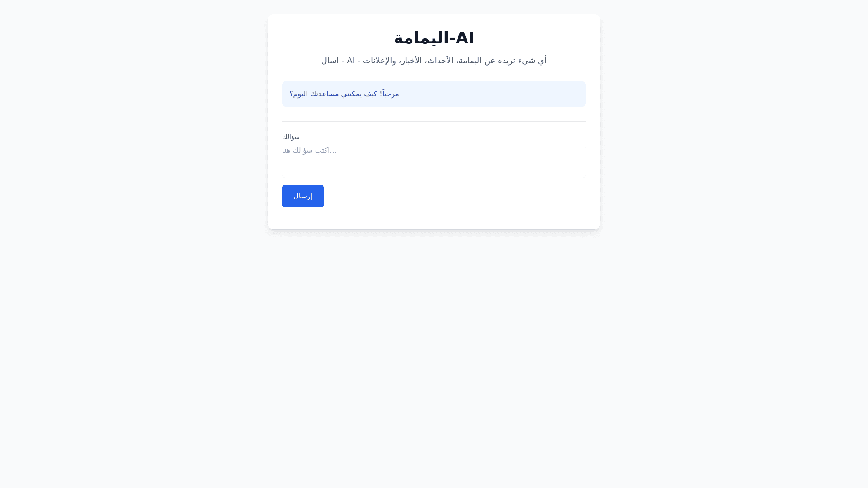Submit the question with إرسال
This screenshot has height=488, width=868.
(x=302, y=196)
